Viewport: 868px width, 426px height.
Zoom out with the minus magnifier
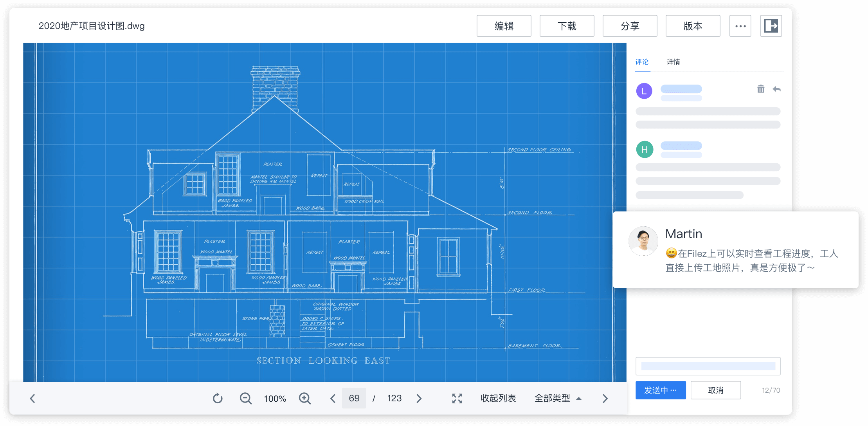246,399
